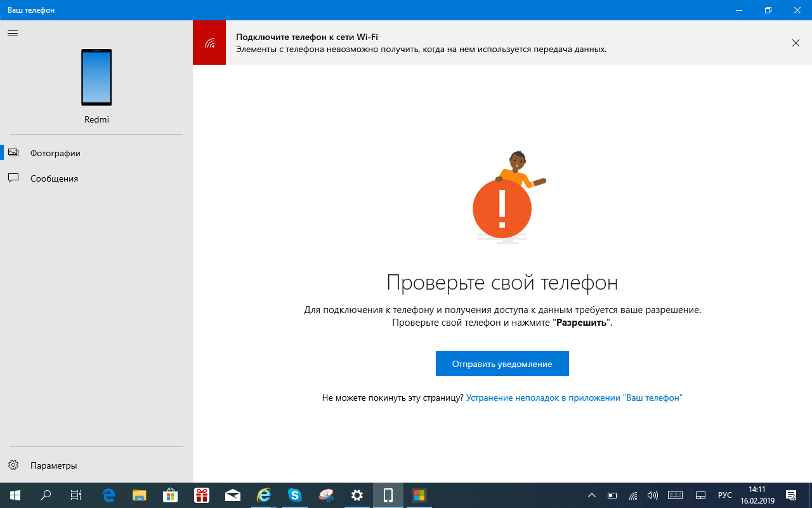Click the tablet display tray icon
The width and height of the screenshot is (812, 508).
pos(701,495)
